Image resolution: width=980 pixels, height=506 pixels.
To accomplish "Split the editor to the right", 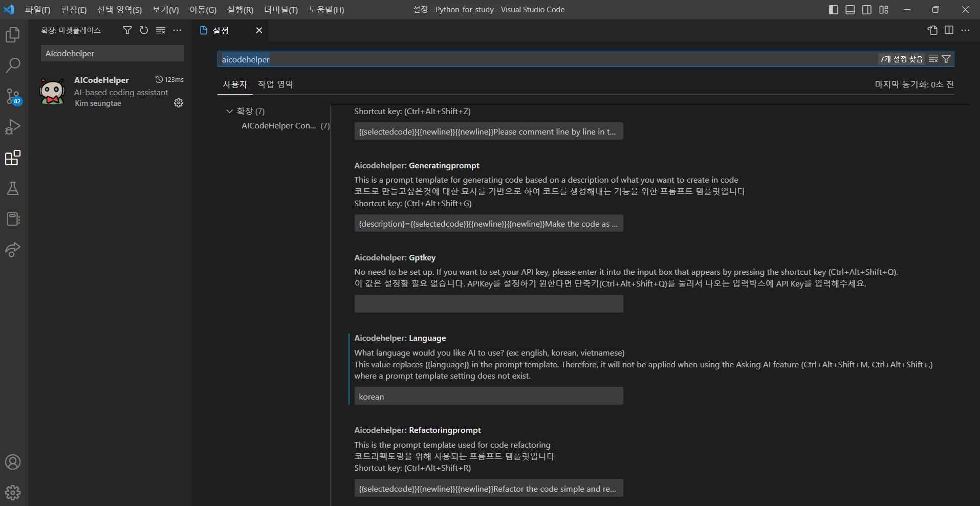I will pos(949,30).
